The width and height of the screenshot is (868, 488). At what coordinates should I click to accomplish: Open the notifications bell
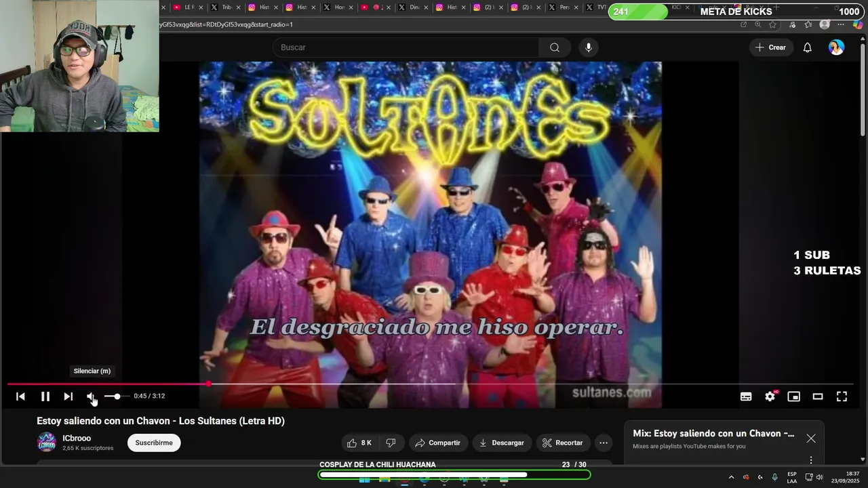coord(808,47)
